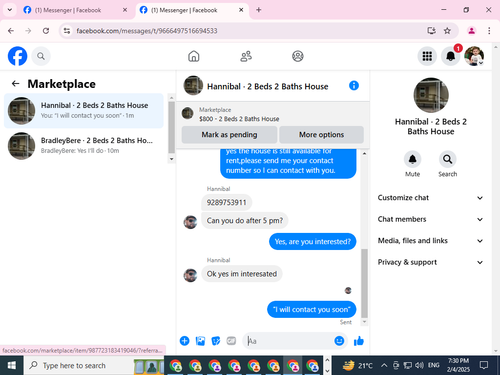
Task: Open the weather widget showing 21°C
Action: pyautogui.click(x=357, y=365)
